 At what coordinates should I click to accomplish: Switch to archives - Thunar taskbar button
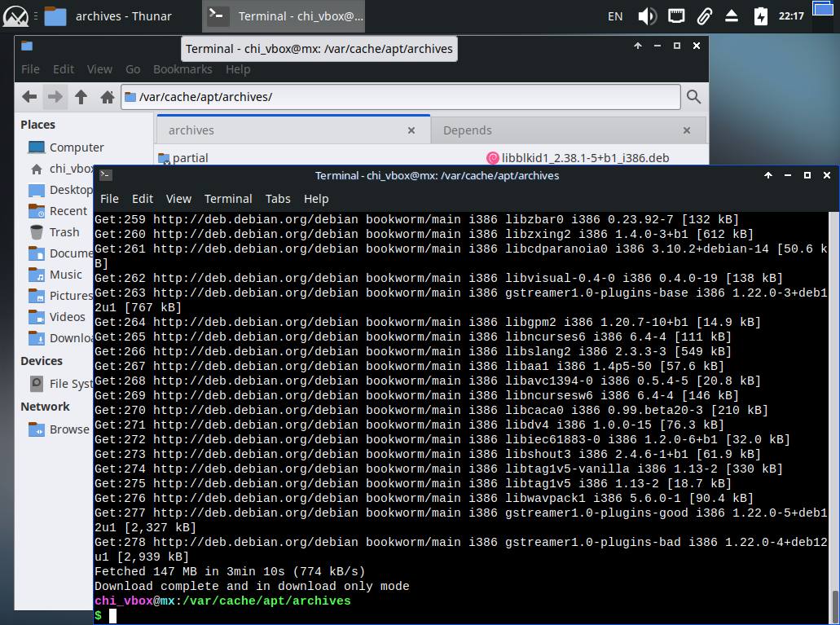[108, 16]
